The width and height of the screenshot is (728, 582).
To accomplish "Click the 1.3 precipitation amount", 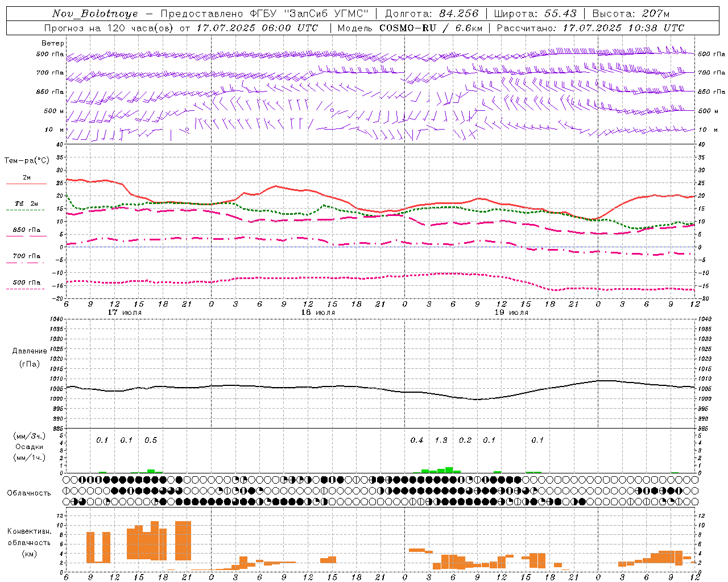I will click(441, 440).
